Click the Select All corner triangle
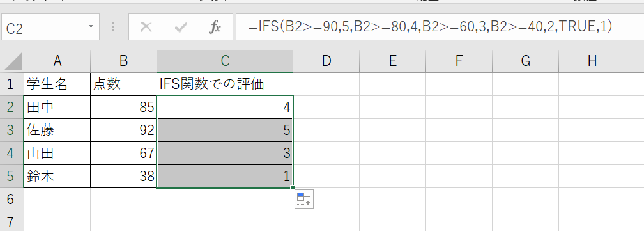Screen dimensions: 644x231 point(12,61)
